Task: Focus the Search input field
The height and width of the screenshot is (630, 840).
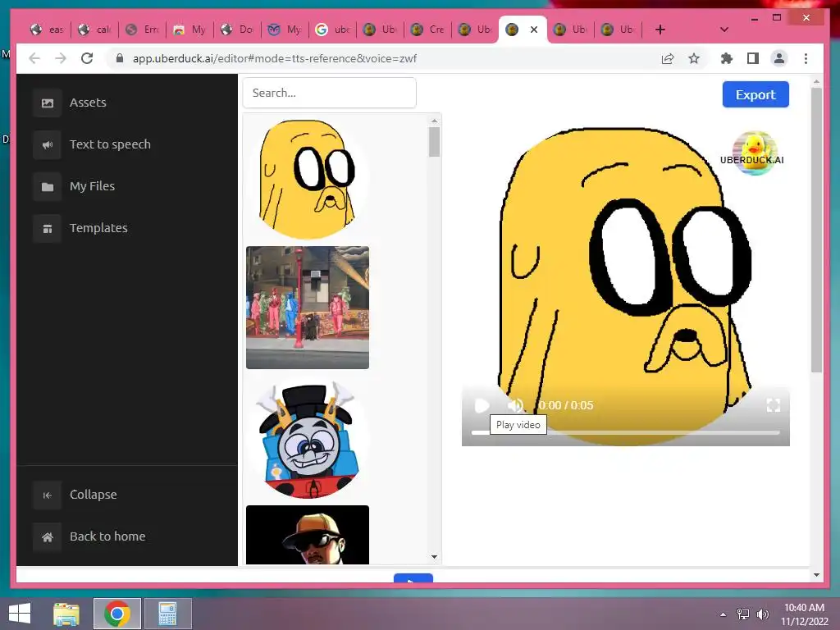Action: pyautogui.click(x=330, y=94)
